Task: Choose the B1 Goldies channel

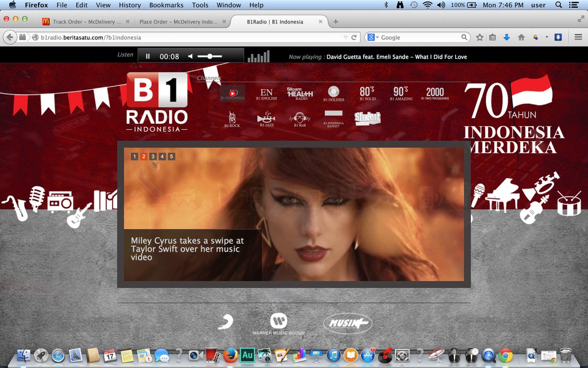Action: [334, 94]
